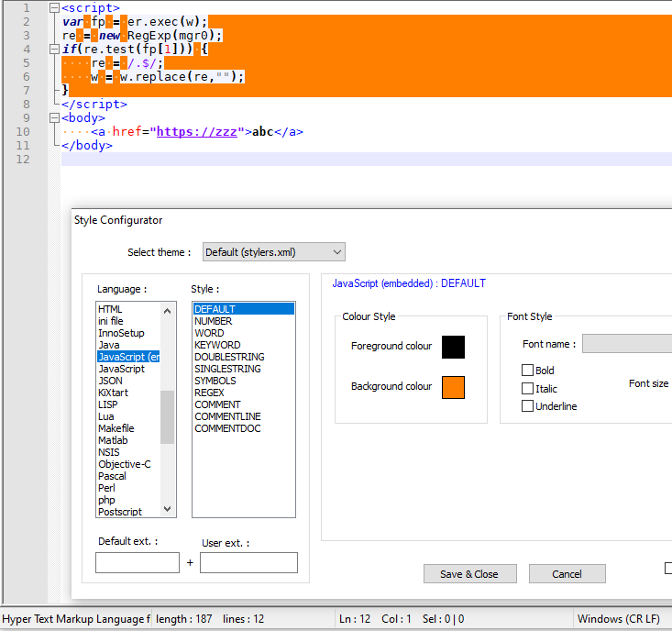Open the Font name dropdown
Screen dimensions: 672x631
[x=626, y=344]
